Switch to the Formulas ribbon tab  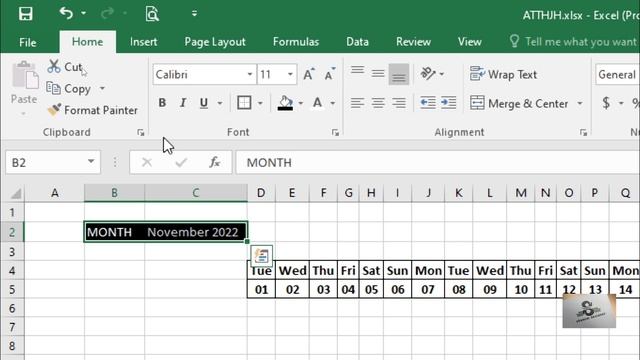pos(296,42)
